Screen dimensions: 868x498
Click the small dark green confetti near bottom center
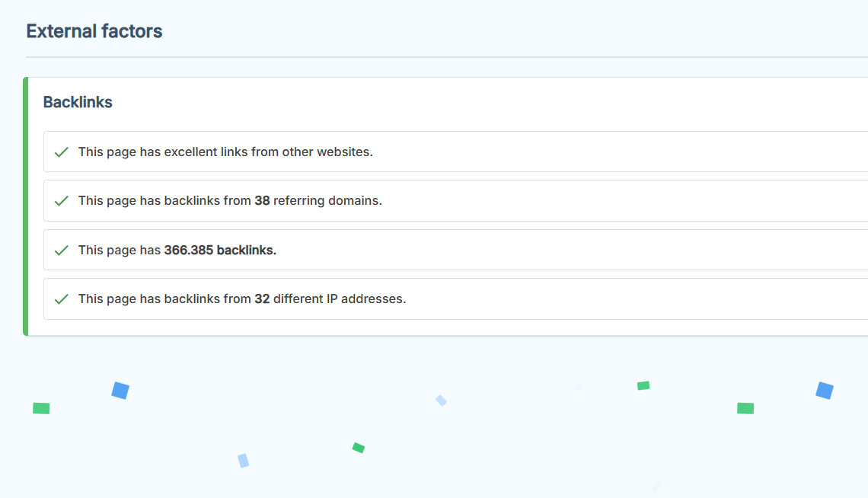pos(359,448)
